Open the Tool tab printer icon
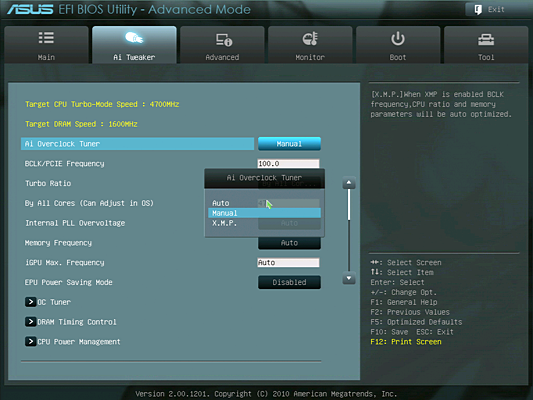Viewport: 533px width, 400px height. click(486, 40)
